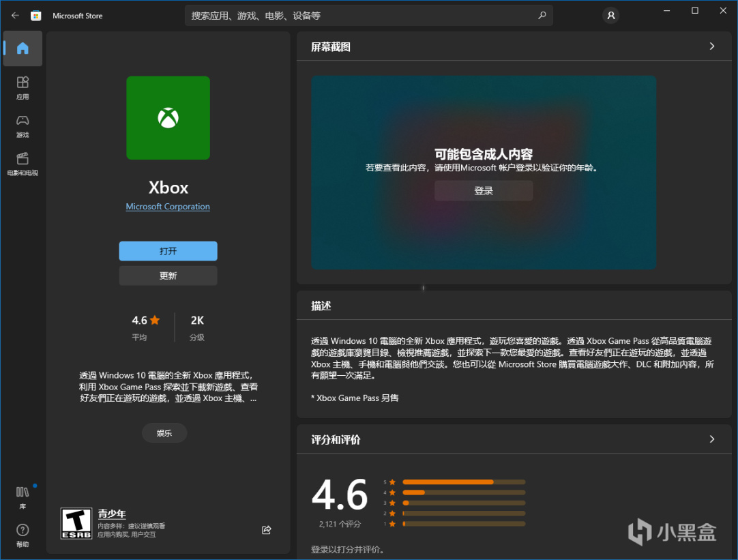Screen dimensions: 738x560
Task: Expand the 评分和评价 section chevron
Action: click(x=711, y=439)
